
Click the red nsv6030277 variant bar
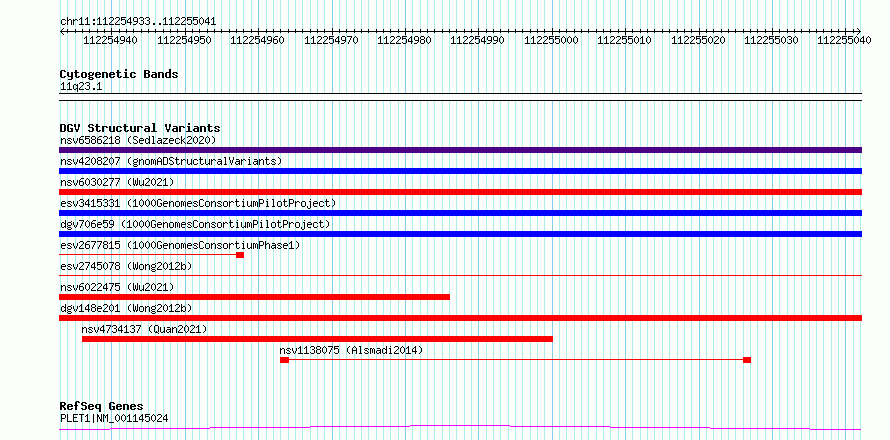pyautogui.click(x=460, y=192)
